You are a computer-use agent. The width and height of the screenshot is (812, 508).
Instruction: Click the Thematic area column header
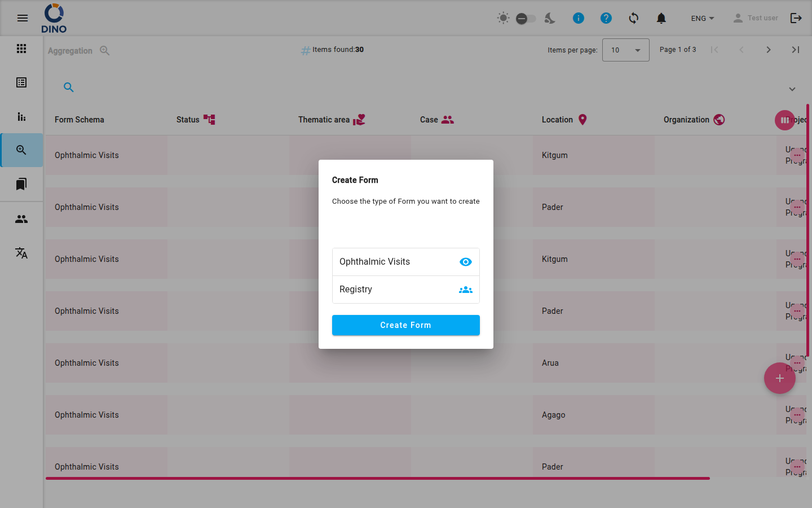(x=332, y=120)
